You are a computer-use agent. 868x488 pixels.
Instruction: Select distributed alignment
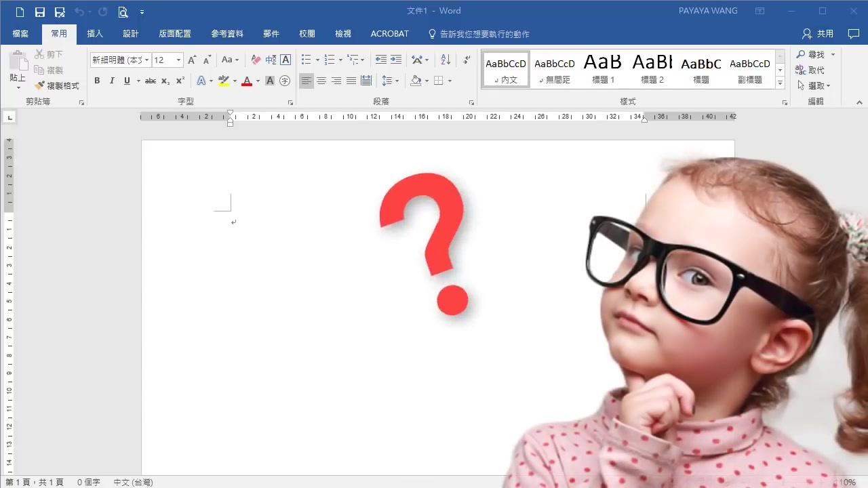pos(366,81)
